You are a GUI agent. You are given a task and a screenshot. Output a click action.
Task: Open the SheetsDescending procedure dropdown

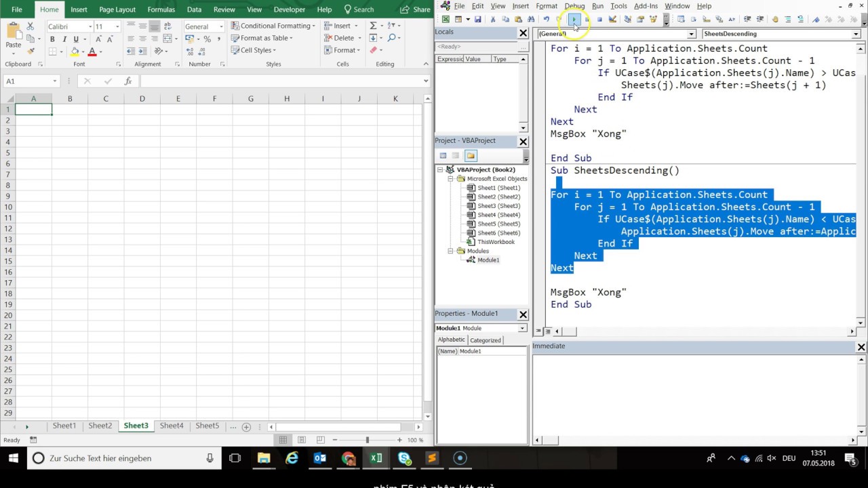pyautogui.click(x=855, y=33)
